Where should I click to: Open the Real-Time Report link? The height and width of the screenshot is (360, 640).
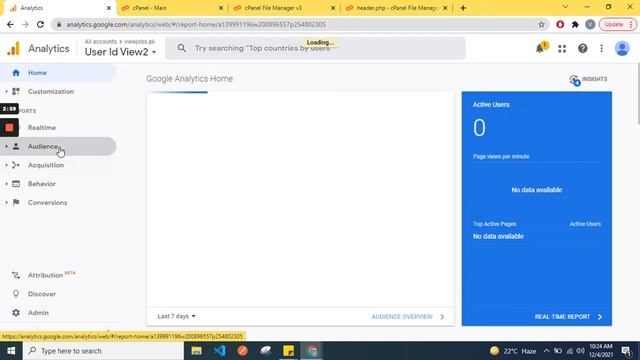click(x=568, y=317)
